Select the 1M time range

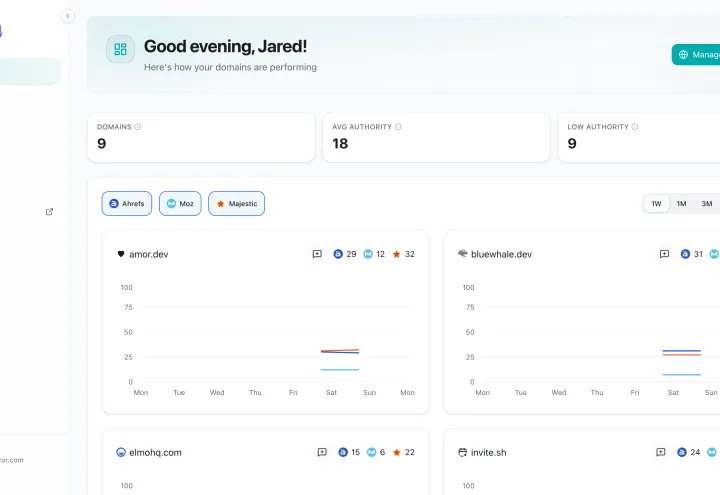pyautogui.click(x=681, y=203)
